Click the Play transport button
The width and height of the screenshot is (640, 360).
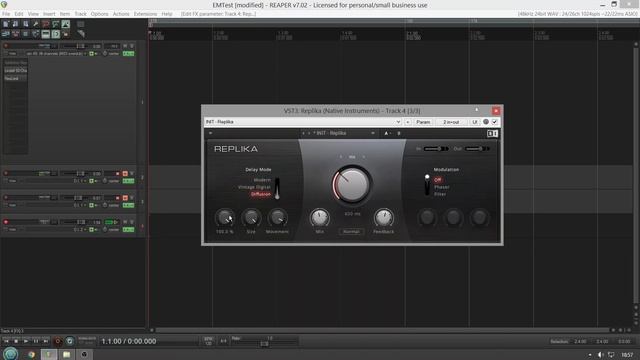[26, 341]
